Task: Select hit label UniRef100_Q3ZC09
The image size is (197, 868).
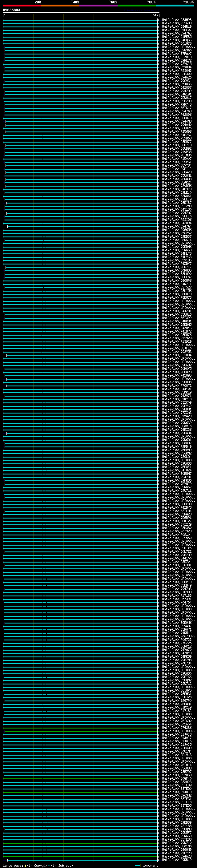Action: pos(176,403)
